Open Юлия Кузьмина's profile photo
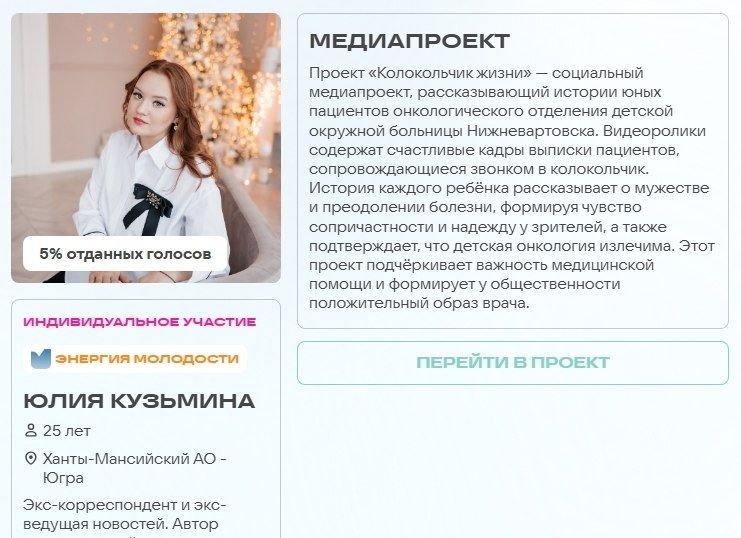The image size is (741, 538). (146, 148)
